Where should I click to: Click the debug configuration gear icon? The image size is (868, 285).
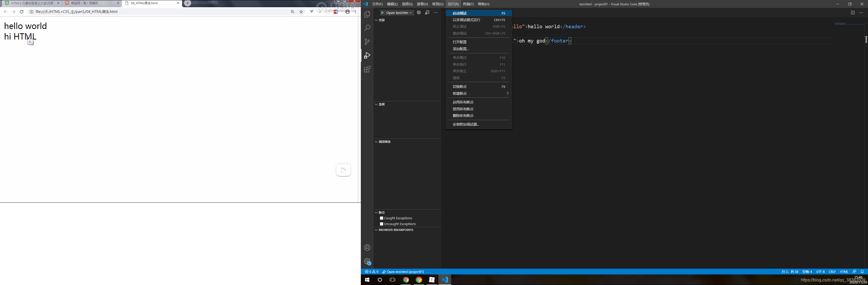click(x=418, y=12)
